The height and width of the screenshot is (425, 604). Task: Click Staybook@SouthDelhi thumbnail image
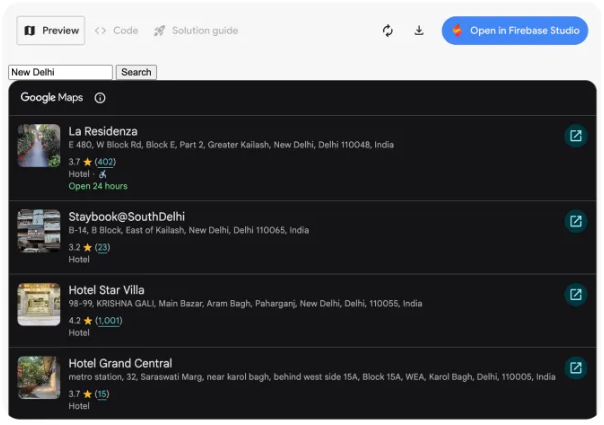39,231
